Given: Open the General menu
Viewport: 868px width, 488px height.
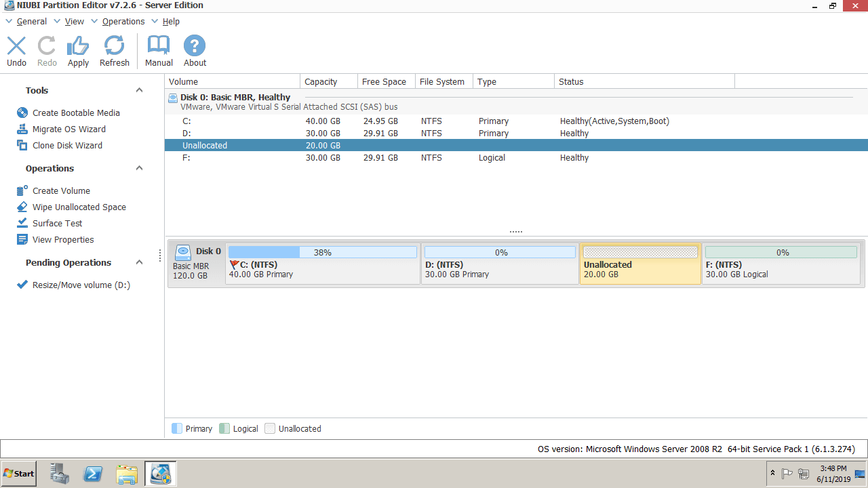Looking at the screenshot, I should pyautogui.click(x=31, y=22).
